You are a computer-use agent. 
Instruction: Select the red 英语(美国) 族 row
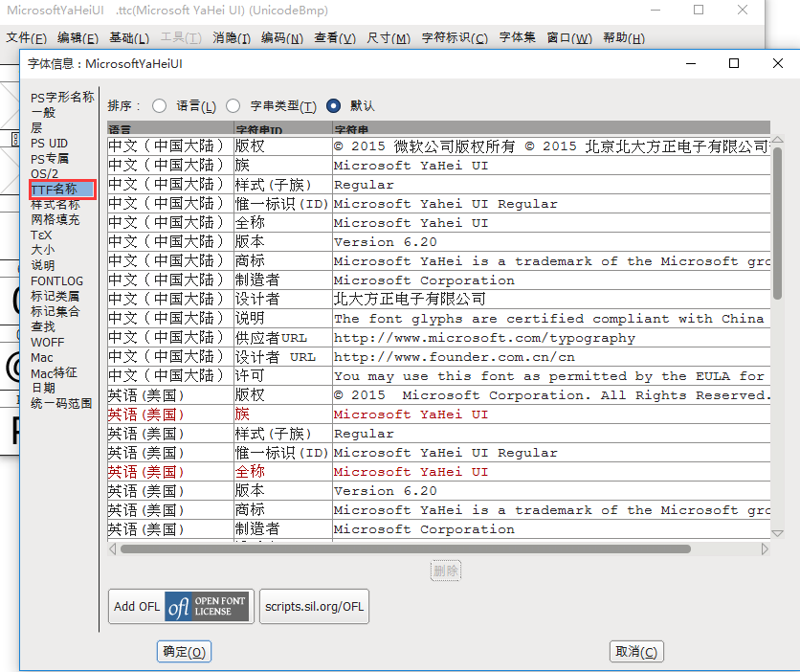[x=439, y=414]
